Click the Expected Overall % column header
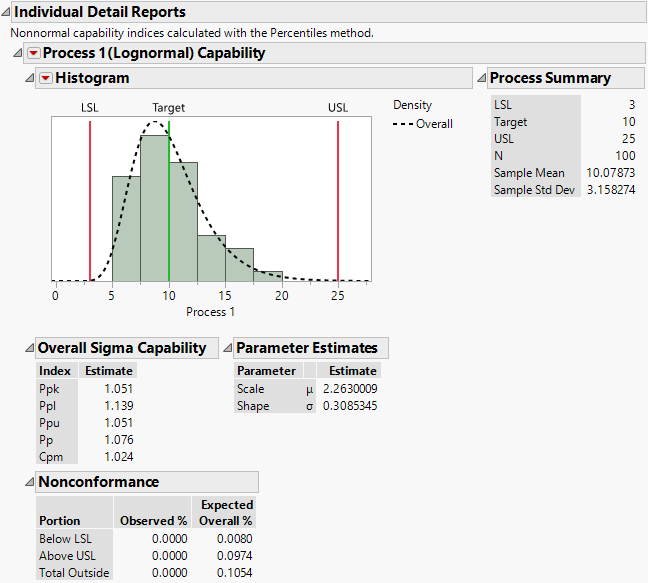 click(x=226, y=512)
